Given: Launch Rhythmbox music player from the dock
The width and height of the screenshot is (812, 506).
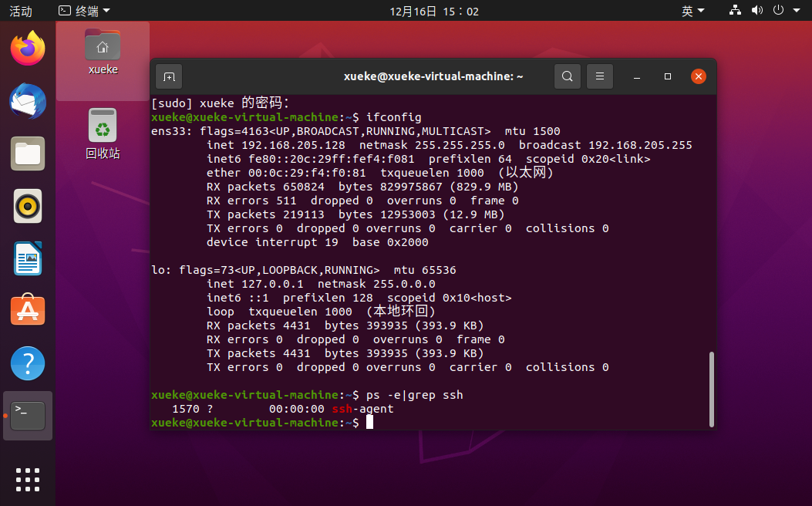Looking at the screenshot, I should click(27, 206).
